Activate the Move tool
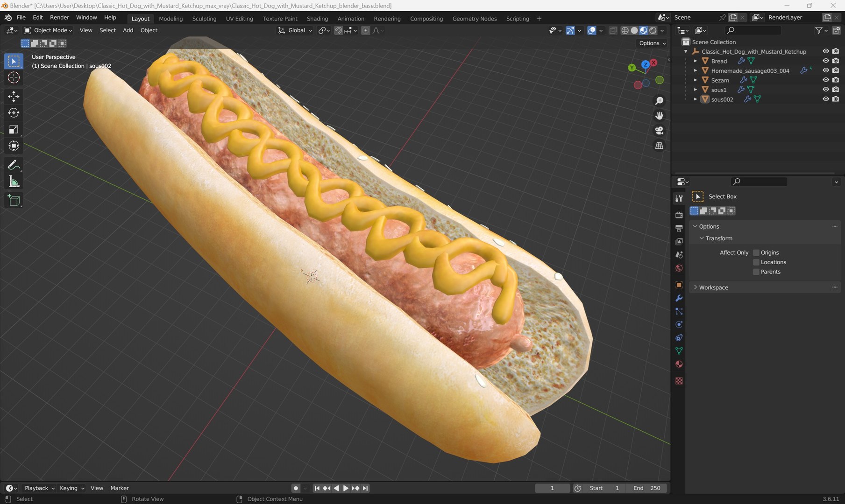 14,97
